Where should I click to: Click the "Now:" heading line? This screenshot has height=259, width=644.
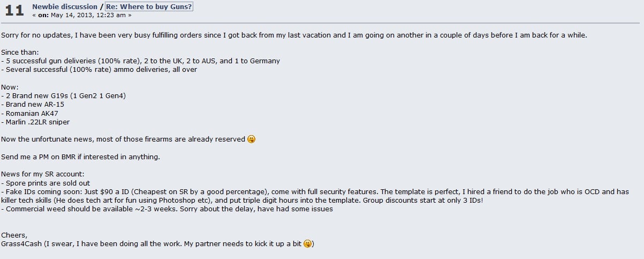pos(10,87)
